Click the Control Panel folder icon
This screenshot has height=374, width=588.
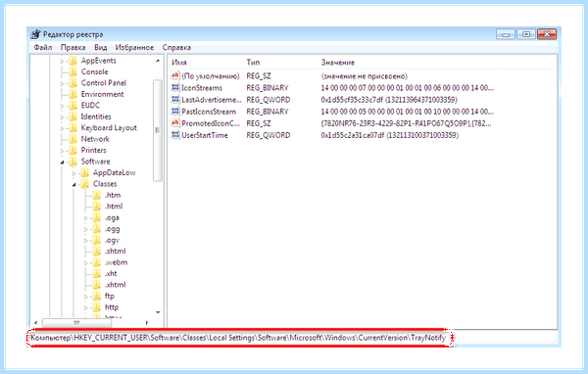[73, 83]
